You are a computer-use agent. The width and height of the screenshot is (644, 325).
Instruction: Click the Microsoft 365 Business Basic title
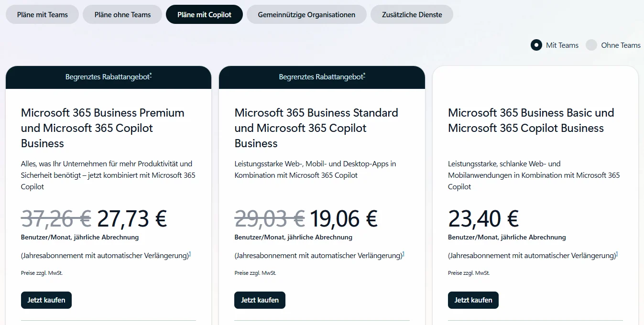coord(531,120)
